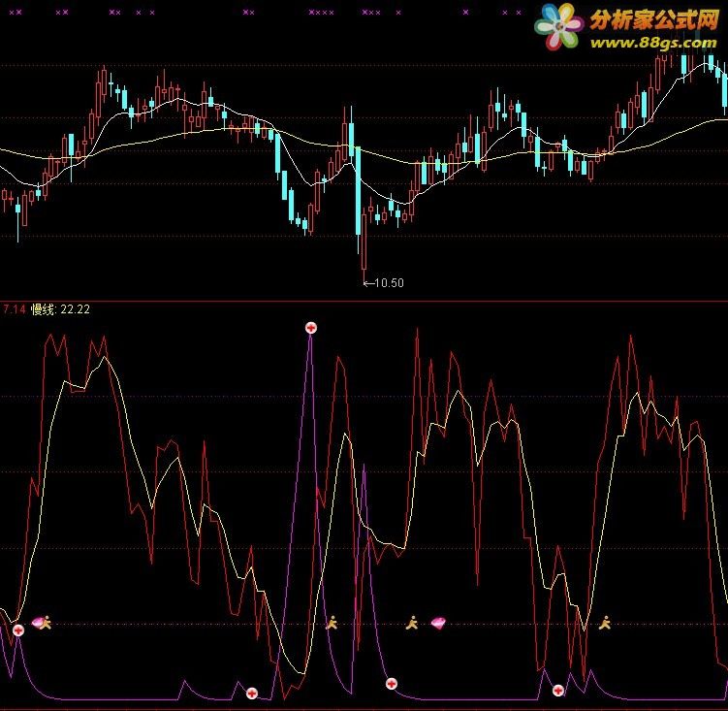The image size is (728, 711).
Task: Select the 慢线: 22.22 indicator label
Action: pyautogui.click(x=60, y=309)
